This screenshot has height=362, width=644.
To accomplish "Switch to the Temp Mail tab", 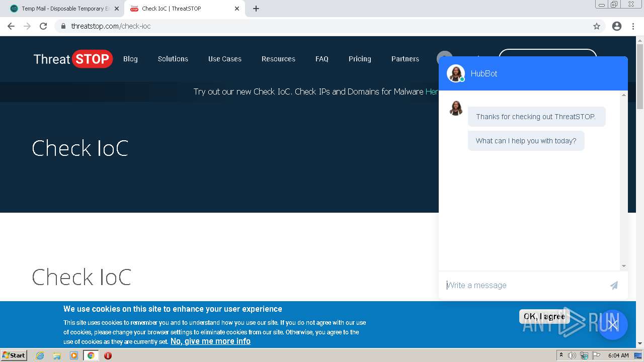I will pos(64,9).
